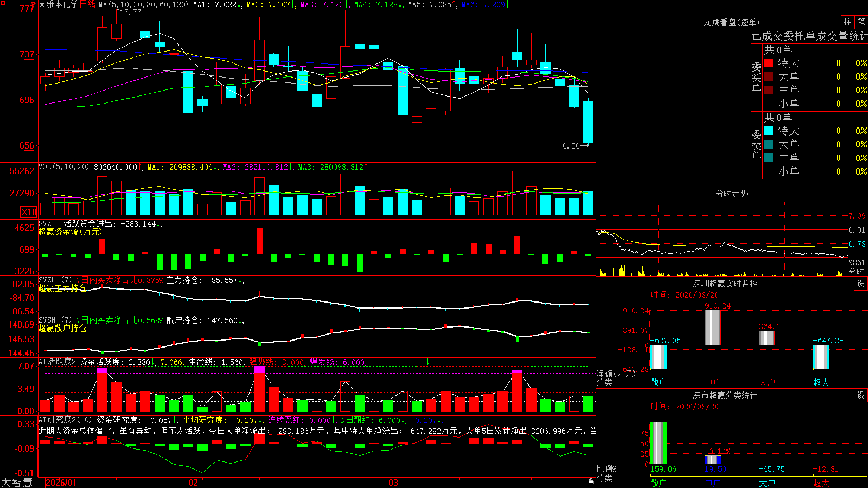Click the 6.56 low price annotation

tap(571, 146)
